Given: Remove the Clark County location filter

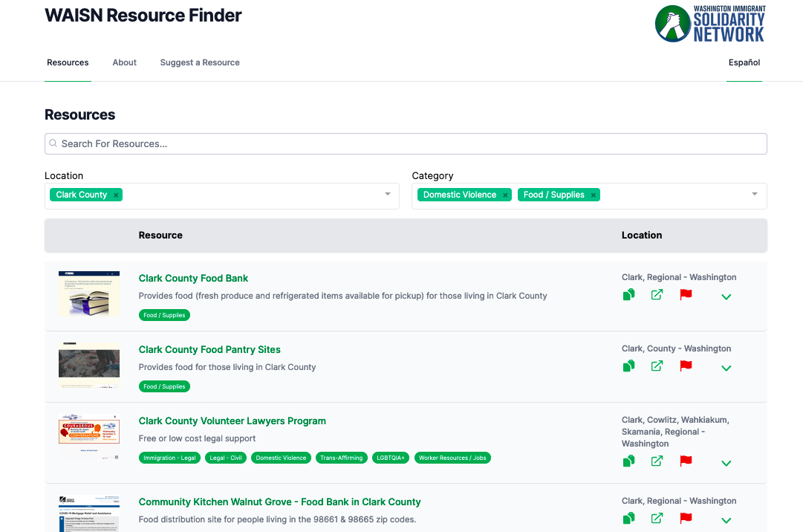Looking at the screenshot, I should pyautogui.click(x=116, y=195).
